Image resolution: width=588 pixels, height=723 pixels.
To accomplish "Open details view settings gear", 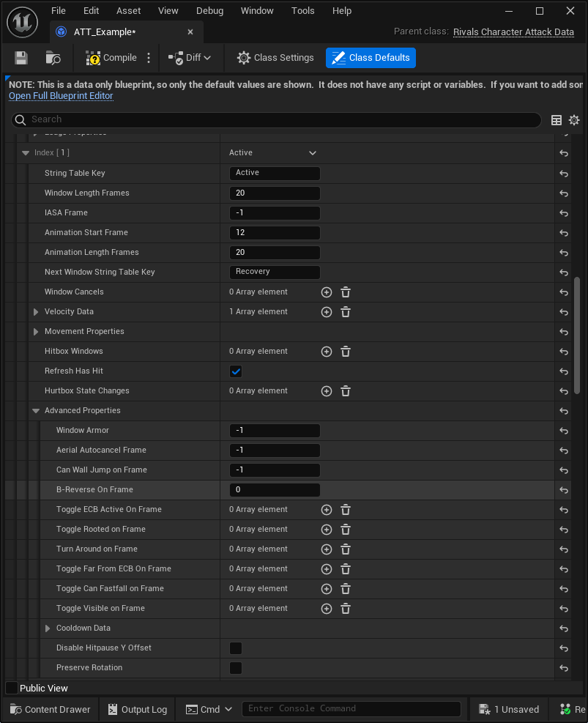I will pyautogui.click(x=573, y=120).
